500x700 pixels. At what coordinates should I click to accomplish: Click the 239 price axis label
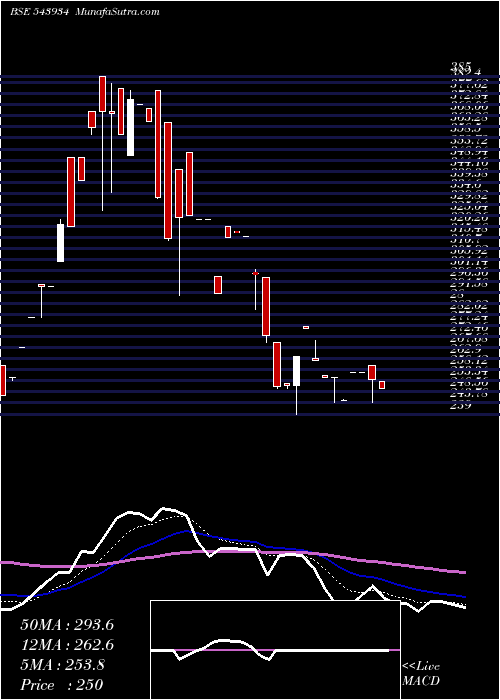click(460, 407)
